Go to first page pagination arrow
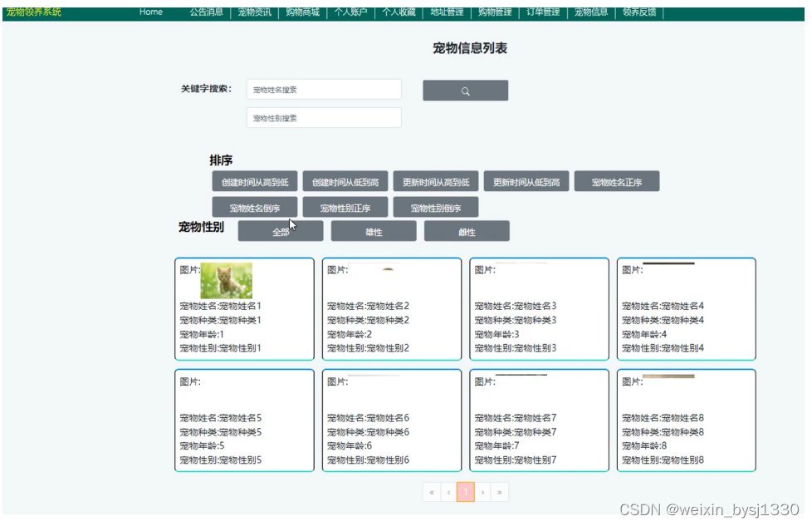 point(432,492)
